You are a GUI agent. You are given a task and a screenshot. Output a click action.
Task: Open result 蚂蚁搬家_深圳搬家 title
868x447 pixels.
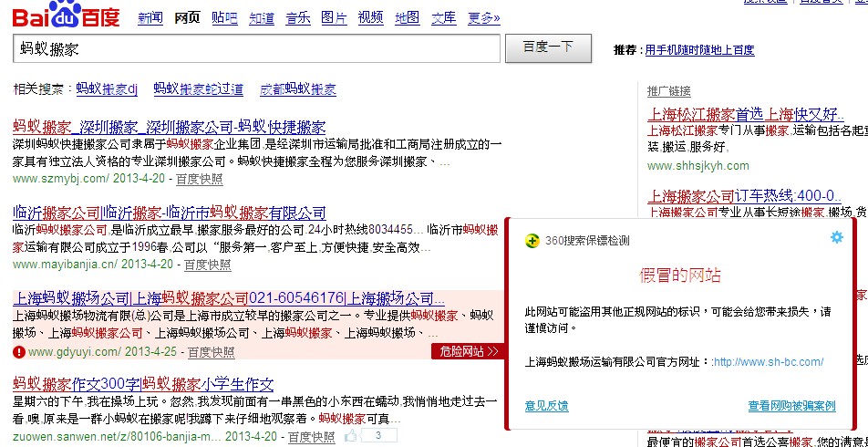[170, 127]
